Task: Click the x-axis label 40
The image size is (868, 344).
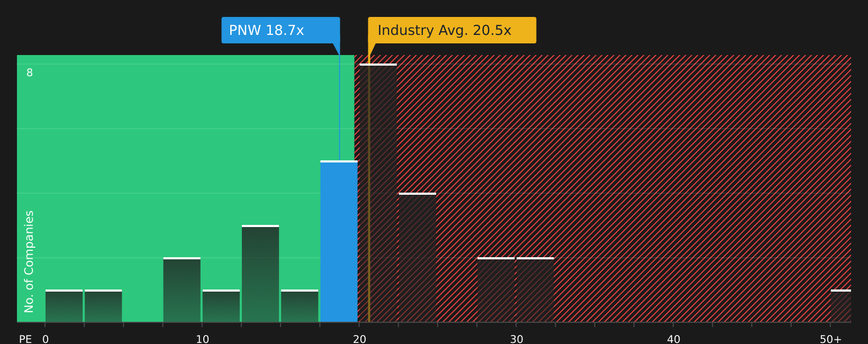Action: (x=673, y=339)
